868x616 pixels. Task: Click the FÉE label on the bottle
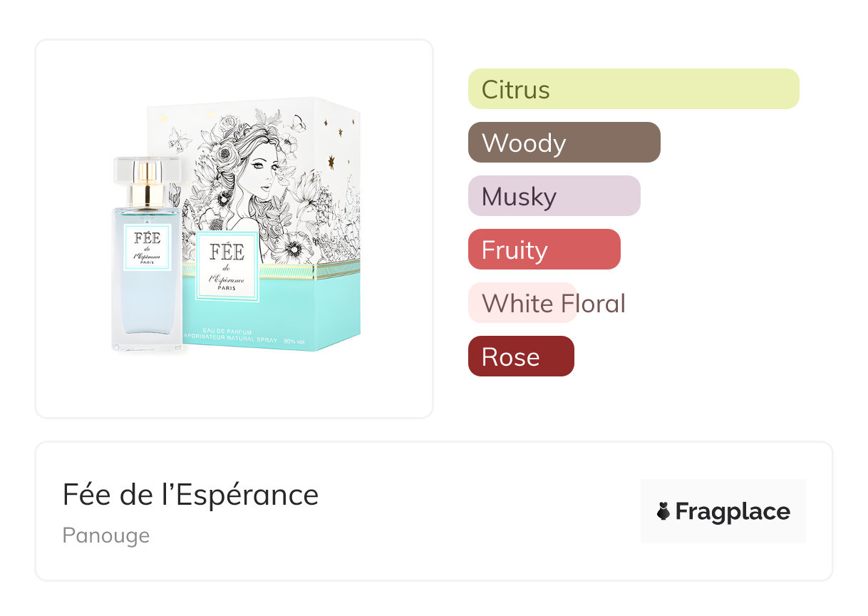(147, 247)
